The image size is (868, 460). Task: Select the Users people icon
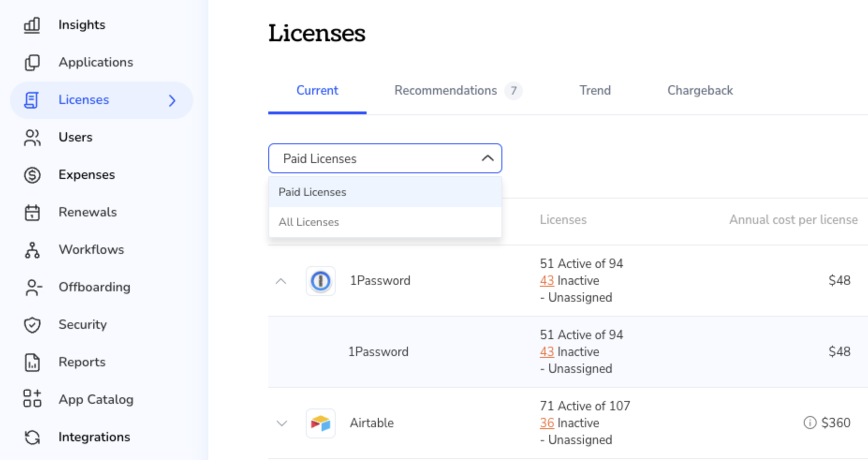click(x=32, y=138)
